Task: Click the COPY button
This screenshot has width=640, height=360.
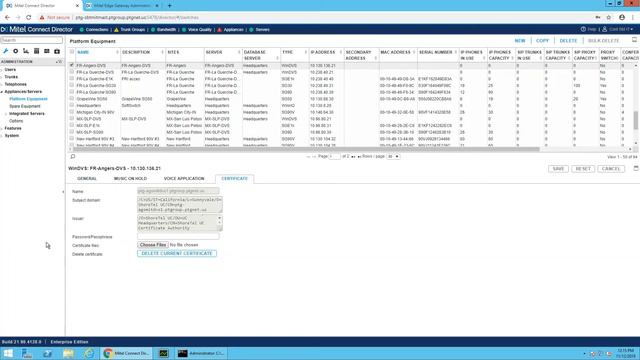Action: click(x=542, y=41)
